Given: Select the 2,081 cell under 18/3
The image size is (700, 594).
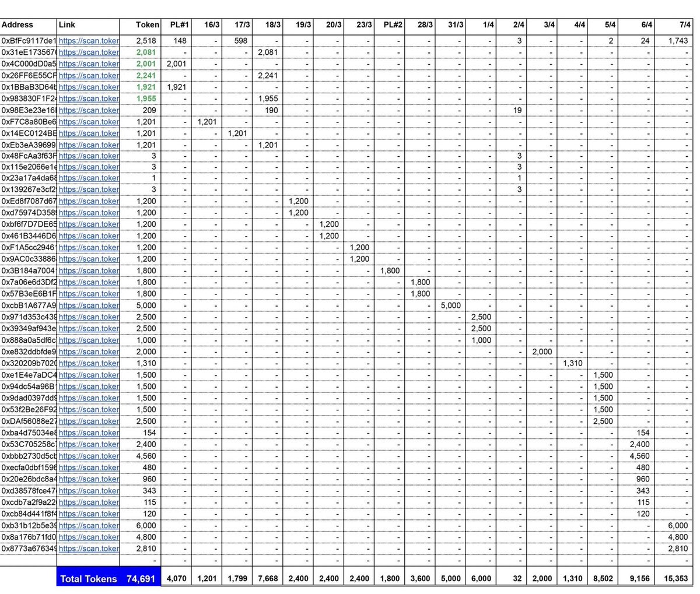Looking at the screenshot, I should 268,52.
